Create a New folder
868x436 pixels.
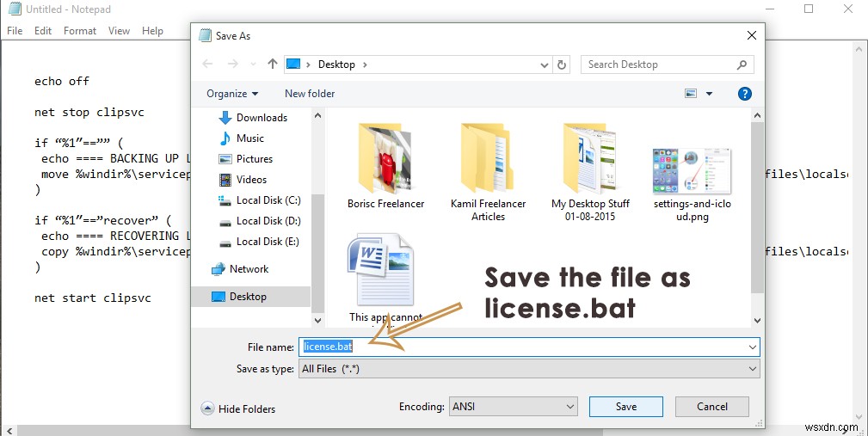[x=310, y=94]
